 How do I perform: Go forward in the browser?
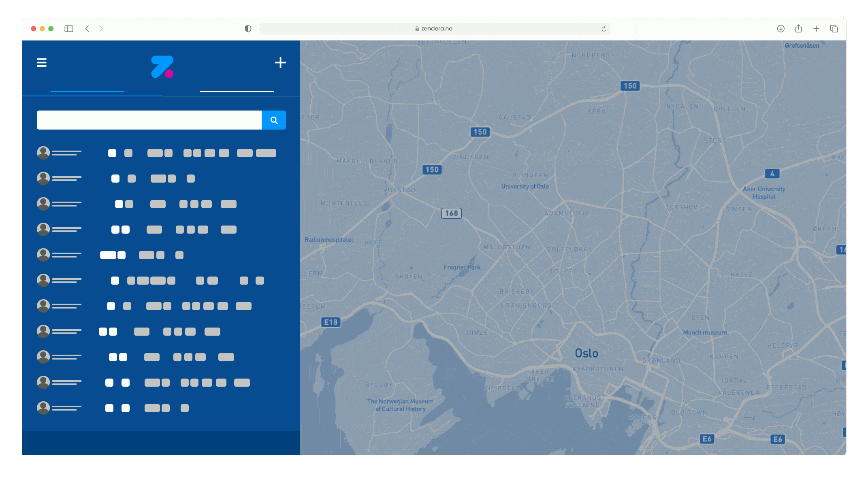[x=101, y=29]
